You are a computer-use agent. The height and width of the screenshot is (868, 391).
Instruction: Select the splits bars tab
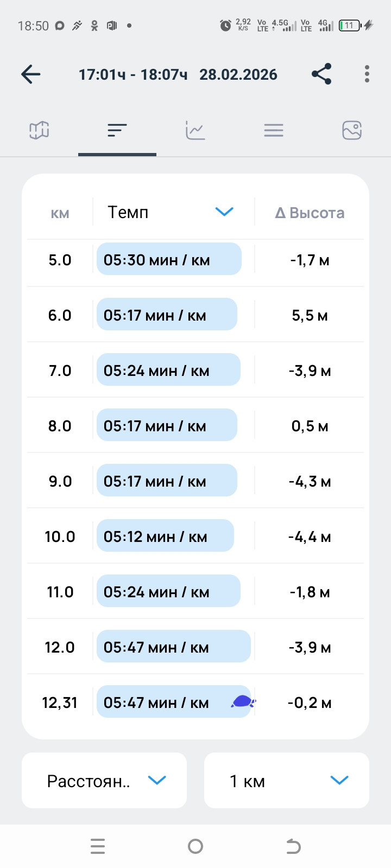point(117,130)
